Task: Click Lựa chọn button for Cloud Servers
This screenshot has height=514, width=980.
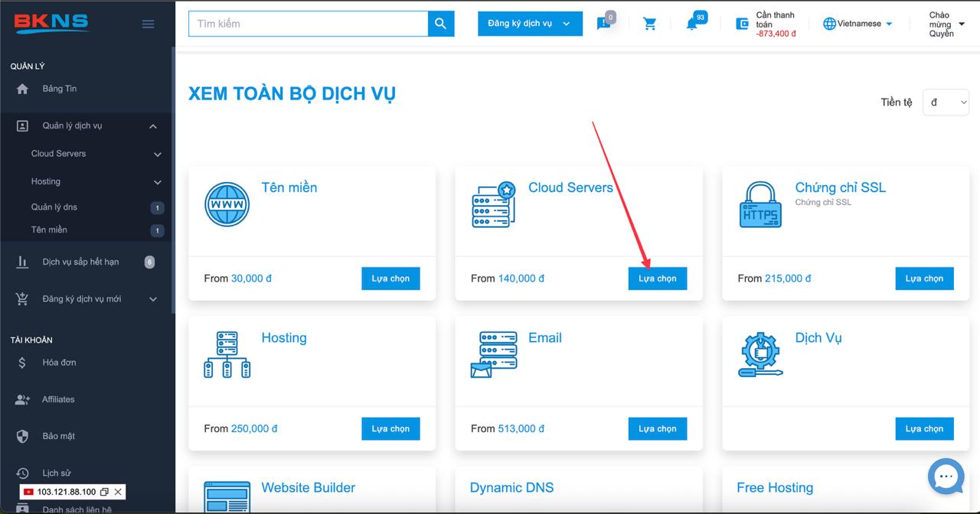Action: point(657,278)
